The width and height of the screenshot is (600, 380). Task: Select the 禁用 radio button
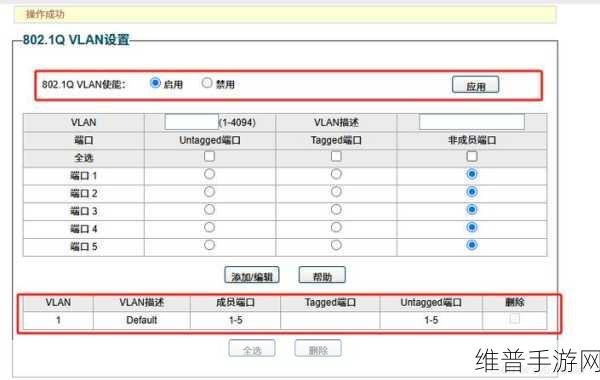207,83
